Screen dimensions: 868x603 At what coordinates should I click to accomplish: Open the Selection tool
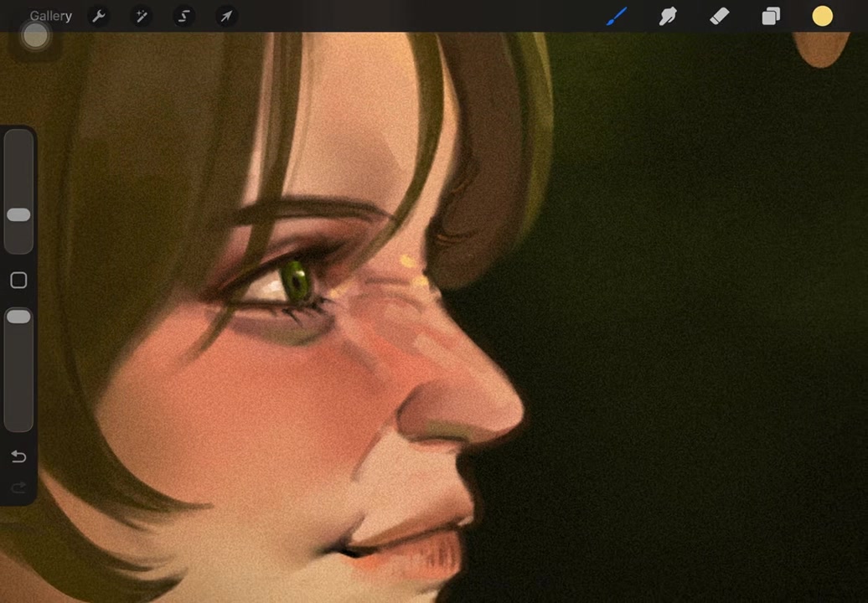183,16
